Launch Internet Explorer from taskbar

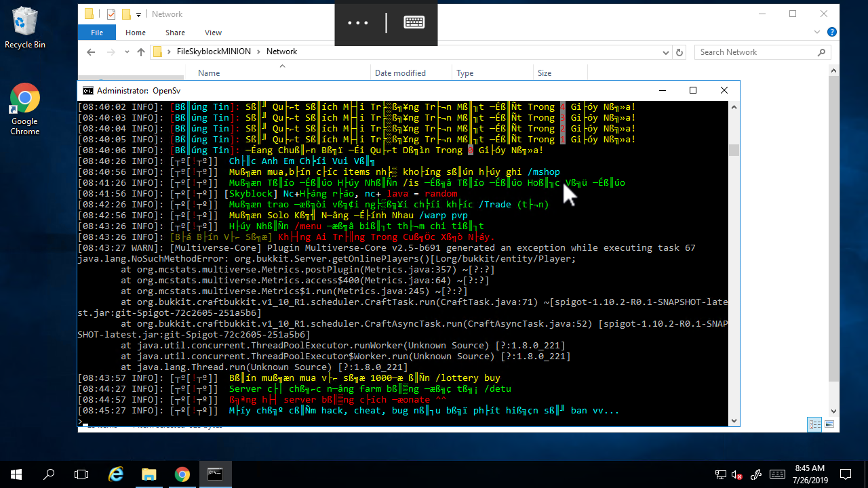116,474
